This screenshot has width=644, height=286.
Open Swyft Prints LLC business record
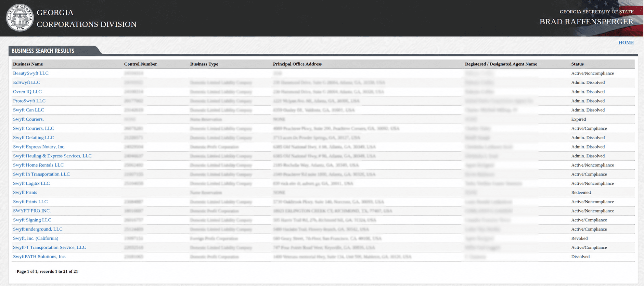(30, 201)
